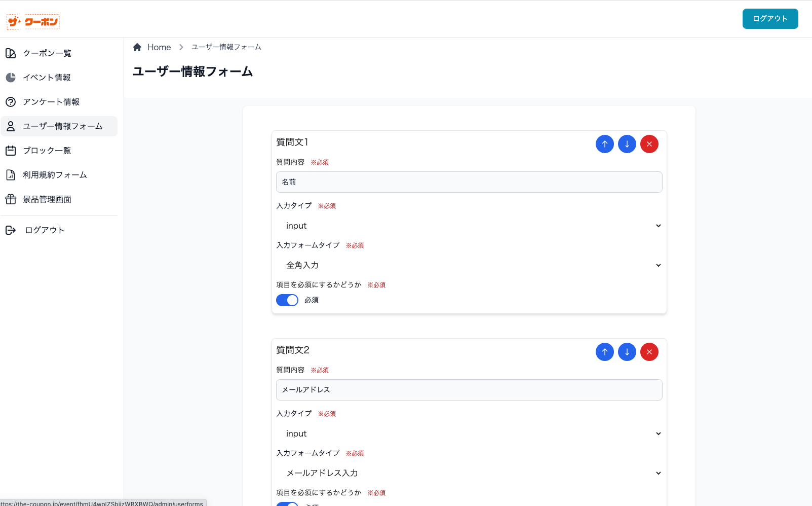Select ユーザー情報フォーム in sidebar

(59, 126)
